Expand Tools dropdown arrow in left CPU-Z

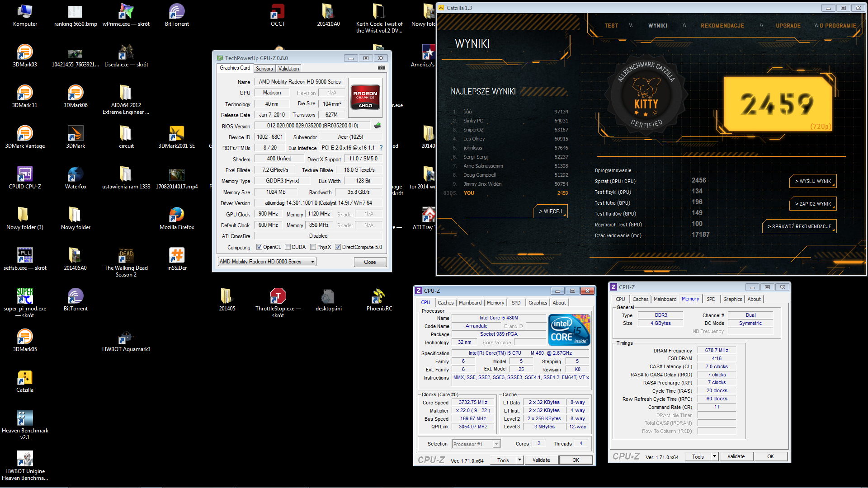(519, 460)
